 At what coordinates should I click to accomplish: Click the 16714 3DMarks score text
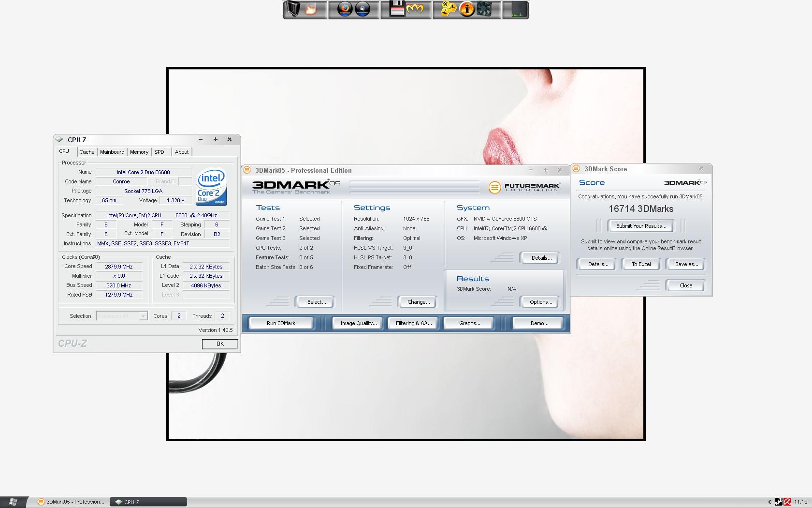point(641,209)
